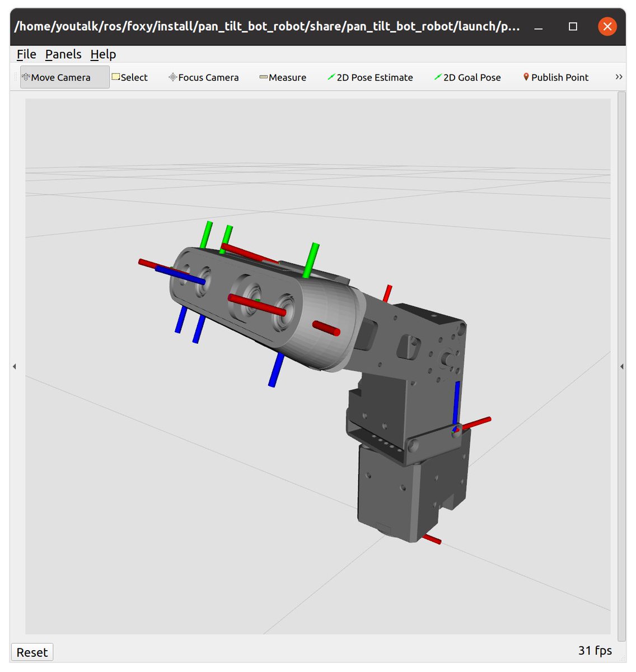
Task: Click the green arrow icon on 2D Pose Estimate
Action: tap(331, 77)
